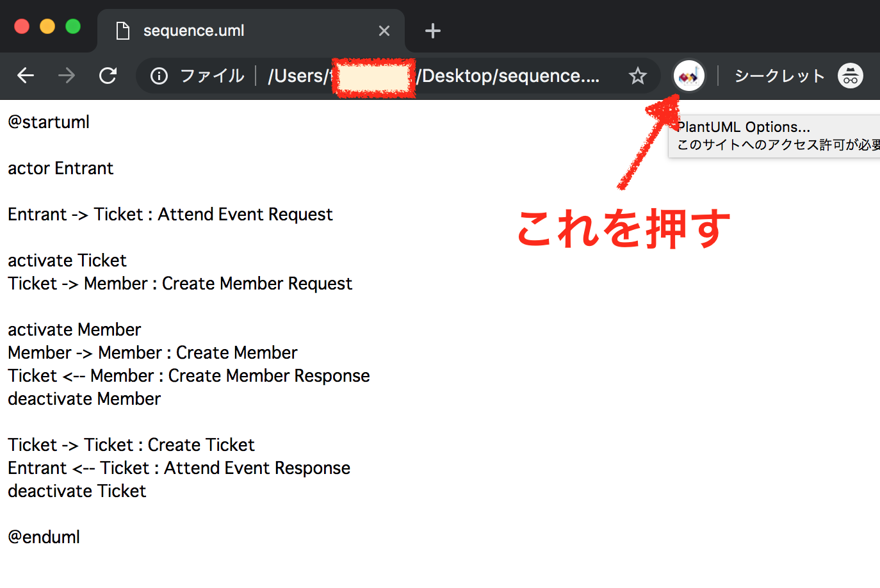
Task: Place cursor on the '@enduml' line
Action: 44,537
